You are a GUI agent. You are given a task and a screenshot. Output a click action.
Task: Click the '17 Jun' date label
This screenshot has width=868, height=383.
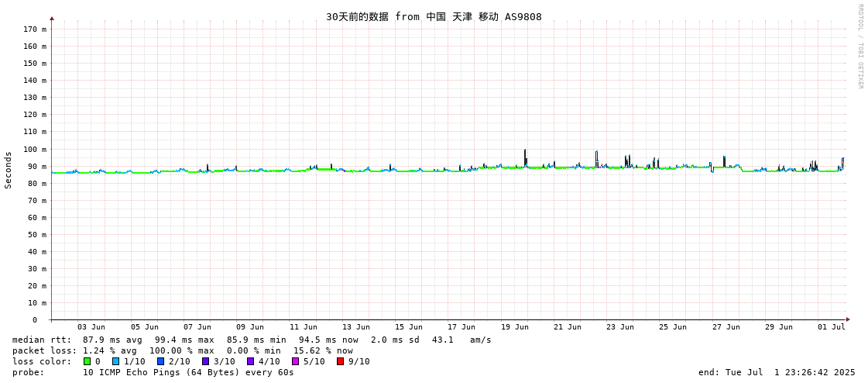461,327
